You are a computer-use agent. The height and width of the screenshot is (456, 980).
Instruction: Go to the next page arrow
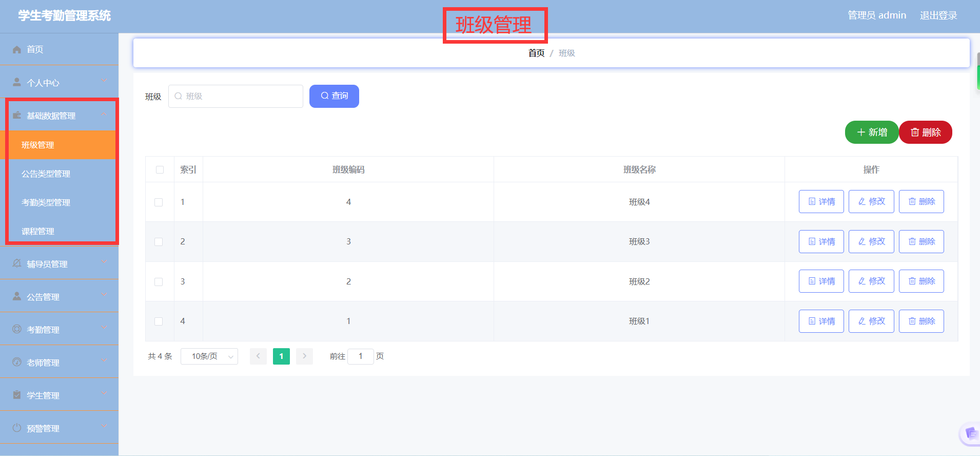pos(304,356)
